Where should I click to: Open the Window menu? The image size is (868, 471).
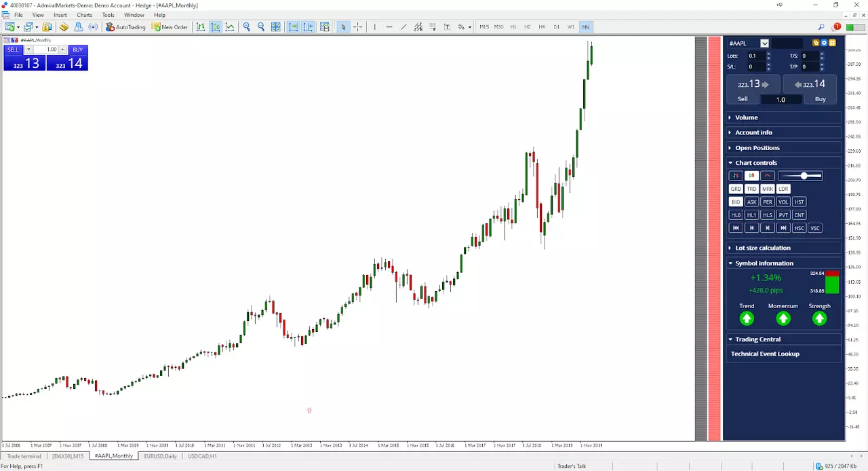tap(134, 15)
